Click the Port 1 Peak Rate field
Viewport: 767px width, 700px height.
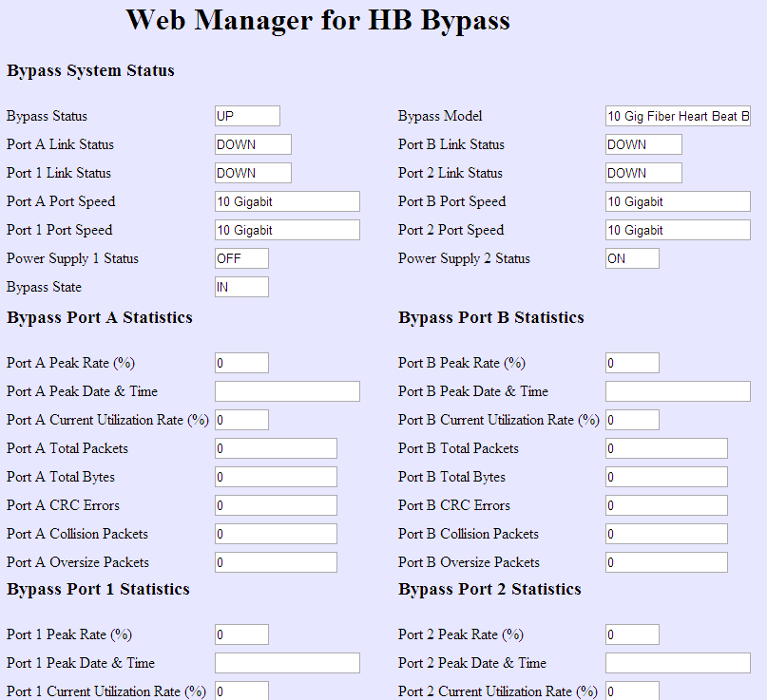241,634
